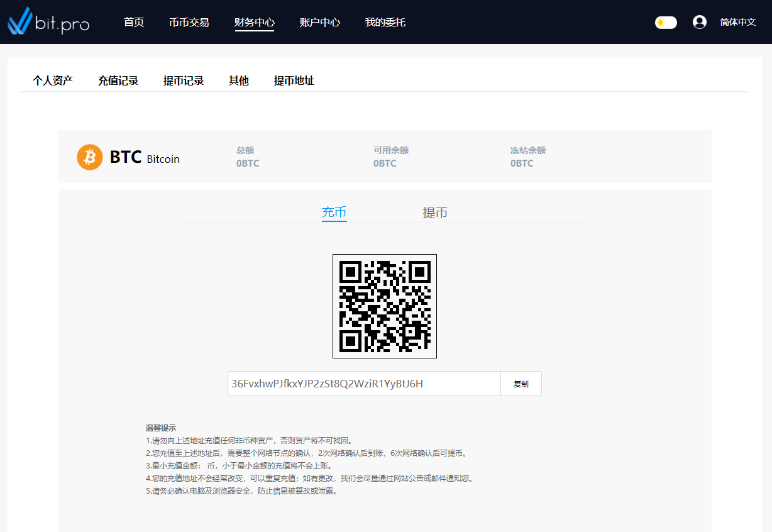Open 我的委托 in top navigation
The height and width of the screenshot is (532, 772).
tap(385, 22)
